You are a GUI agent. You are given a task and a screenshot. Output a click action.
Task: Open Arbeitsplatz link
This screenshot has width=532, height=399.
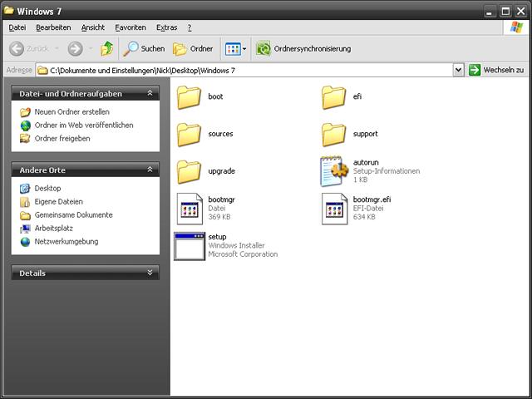click(53, 228)
